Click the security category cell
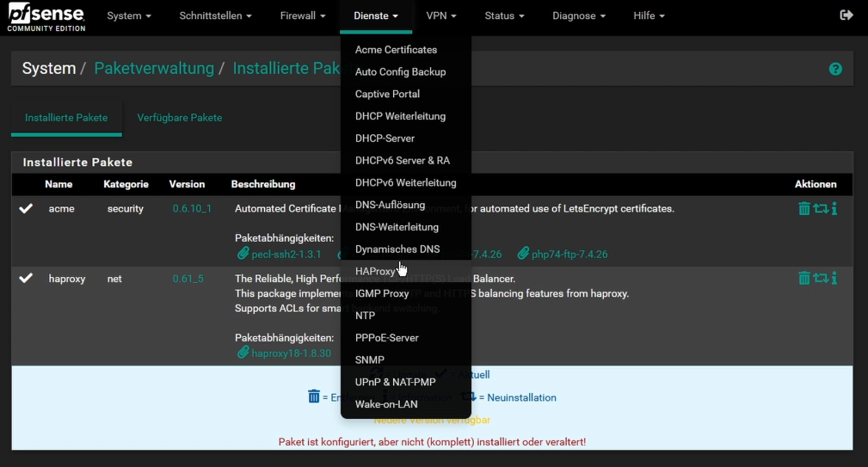 (x=125, y=209)
